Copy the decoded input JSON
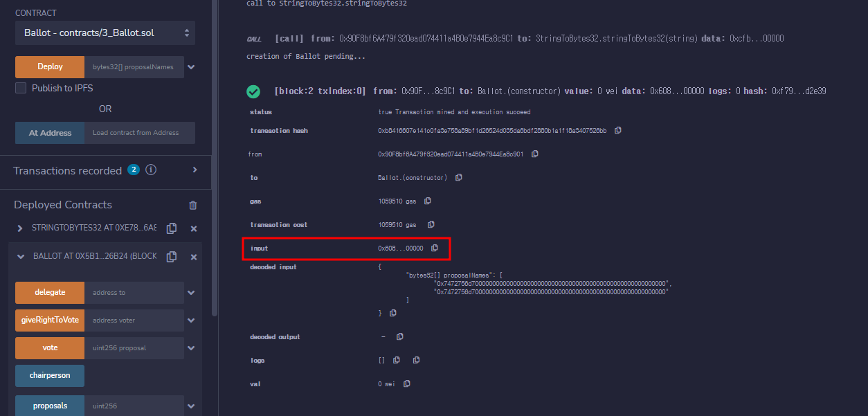This screenshot has width=868, height=416. (x=393, y=313)
